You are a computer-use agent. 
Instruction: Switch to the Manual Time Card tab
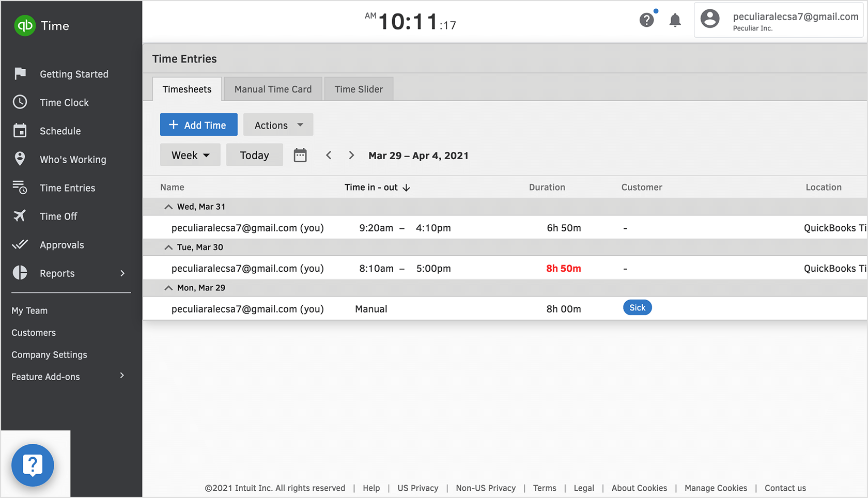[x=273, y=89]
